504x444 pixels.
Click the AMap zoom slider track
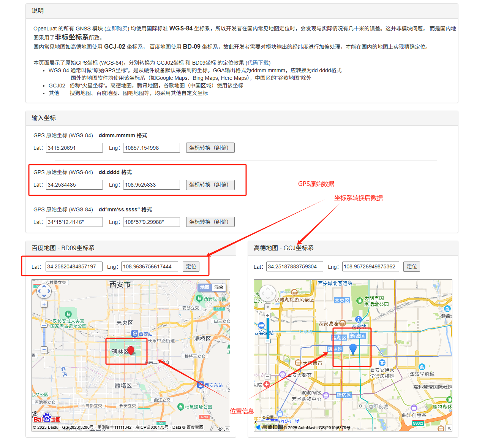point(268,346)
